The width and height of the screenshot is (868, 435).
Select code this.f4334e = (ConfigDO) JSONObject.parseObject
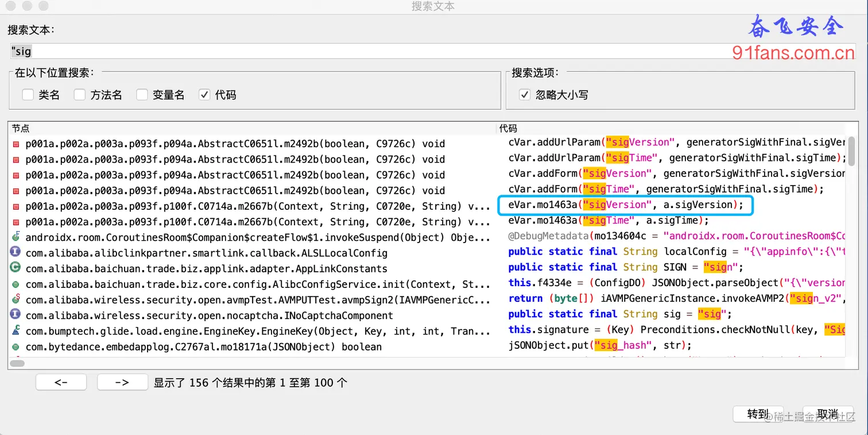[677, 283]
